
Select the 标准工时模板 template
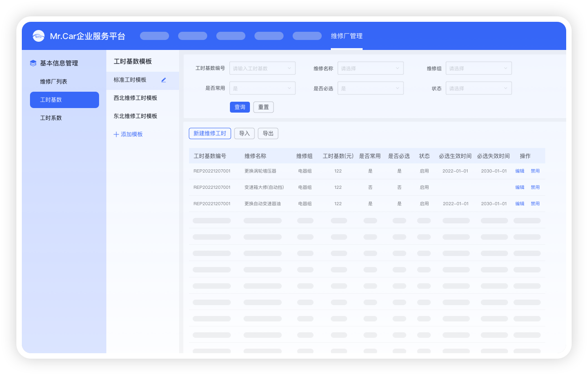143,80
